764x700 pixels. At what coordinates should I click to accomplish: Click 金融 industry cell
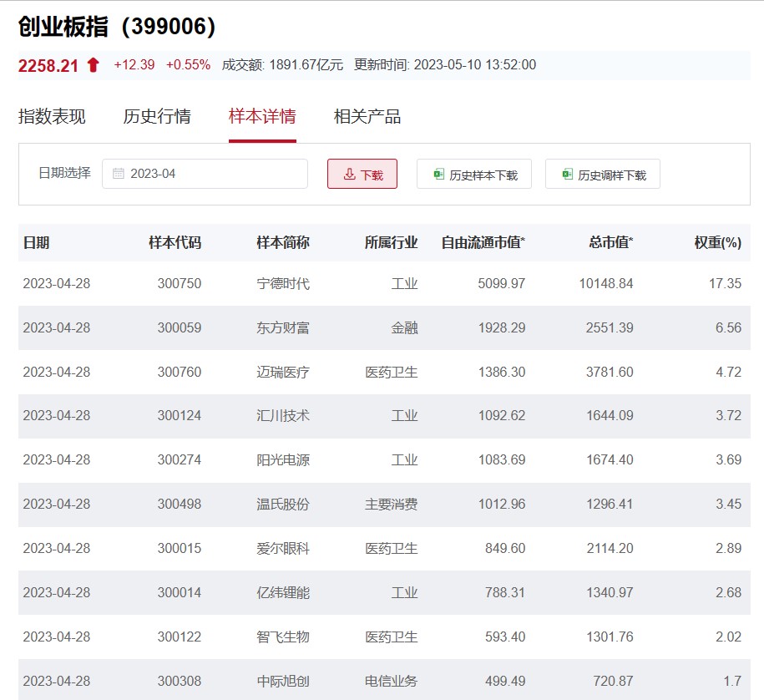tap(404, 328)
